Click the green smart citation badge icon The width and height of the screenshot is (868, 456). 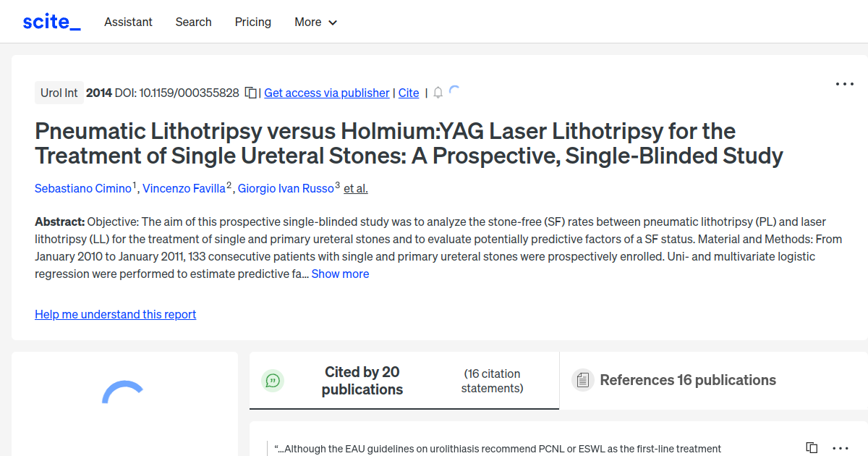pyautogui.click(x=273, y=380)
